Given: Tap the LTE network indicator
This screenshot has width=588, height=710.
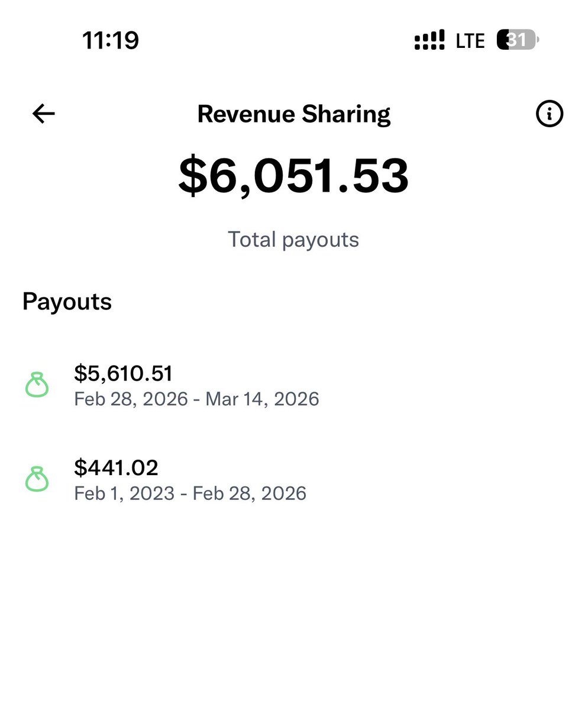Looking at the screenshot, I should [471, 40].
